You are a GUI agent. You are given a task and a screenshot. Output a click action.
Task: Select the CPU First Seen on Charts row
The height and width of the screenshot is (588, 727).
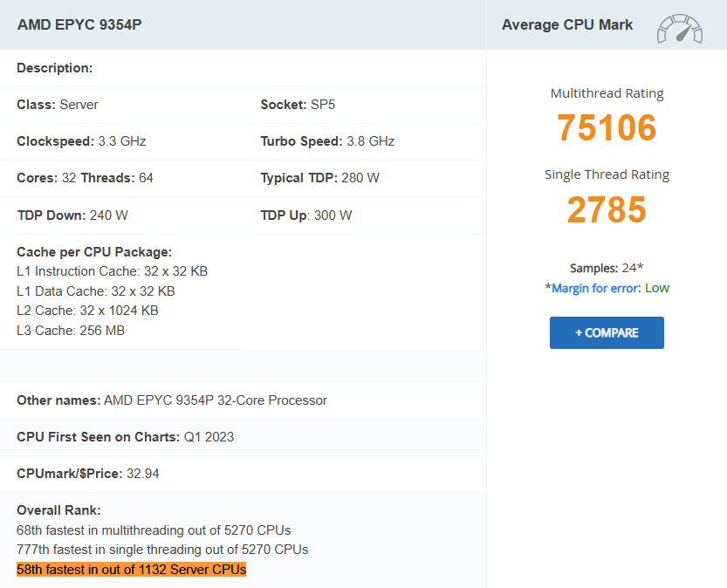click(x=125, y=437)
